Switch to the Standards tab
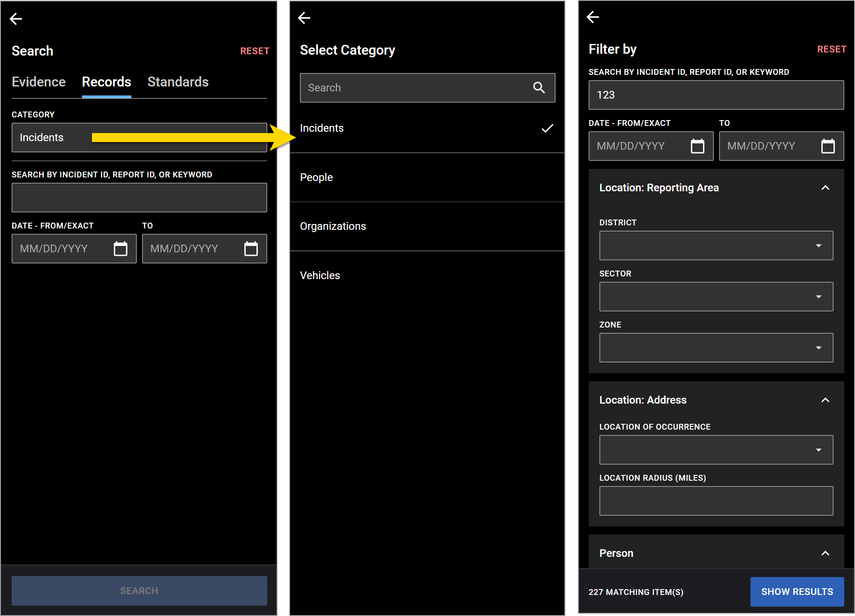855x616 pixels. point(178,82)
